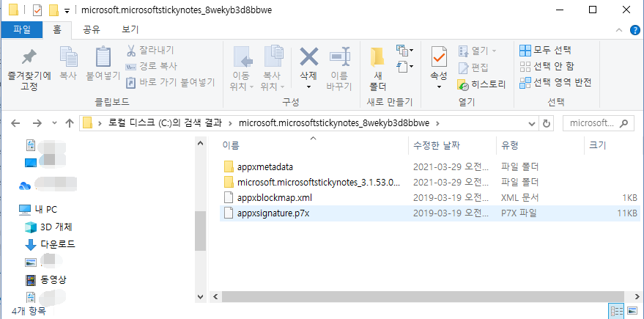
Task: Create a new folder with 새 폴더
Action: (377, 69)
